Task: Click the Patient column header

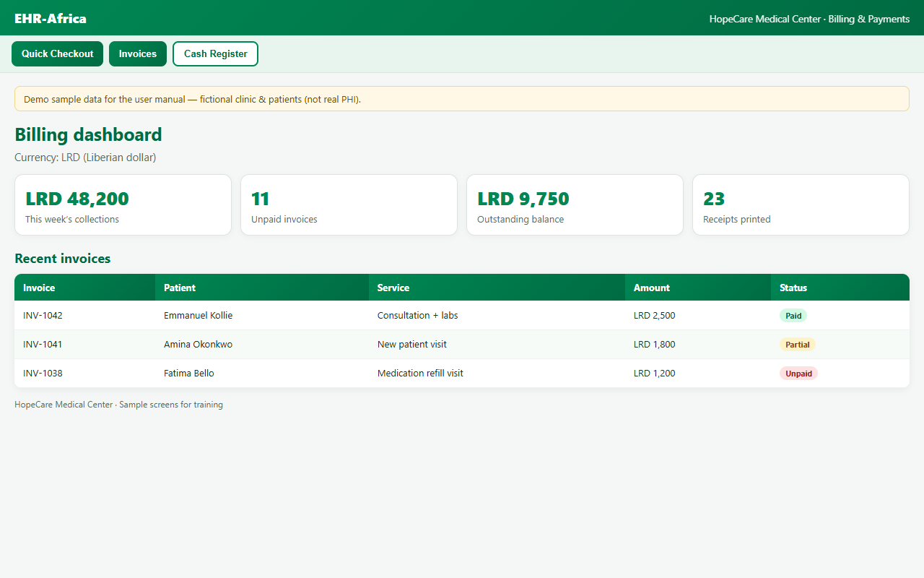Action: coord(262,288)
